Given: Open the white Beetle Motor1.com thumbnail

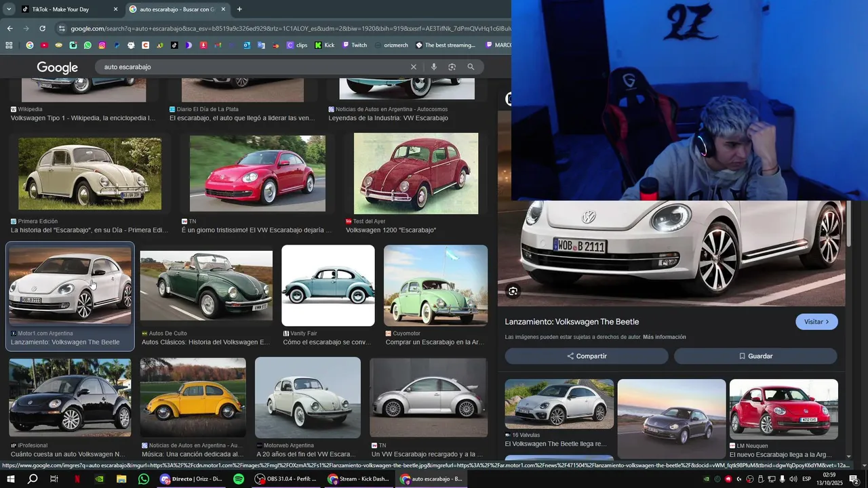Looking at the screenshot, I should pyautogui.click(x=70, y=285).
